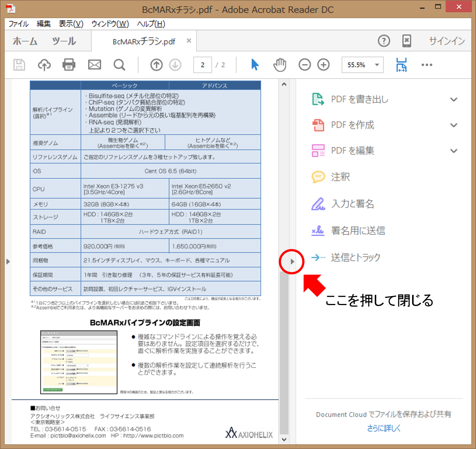476x449 pixels.
Task: Switch to the ツール tab
Action: (x=64, y=41)
